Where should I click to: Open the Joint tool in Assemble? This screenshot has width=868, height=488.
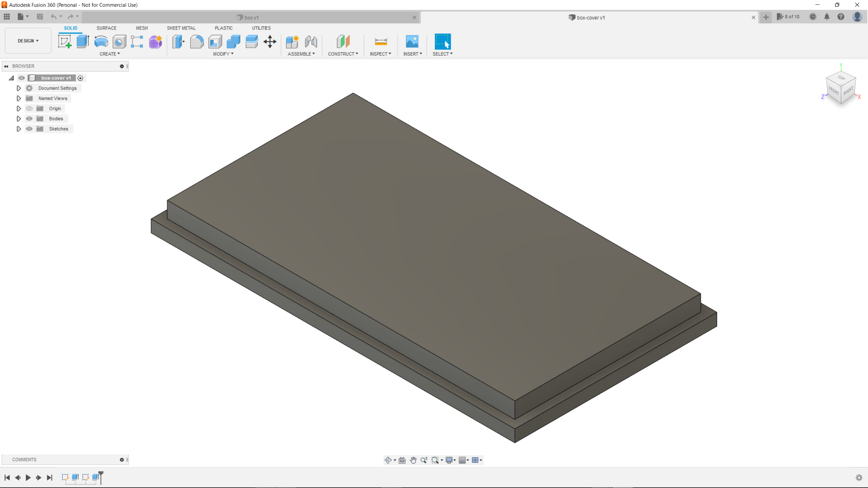pyautogui.click(x=311, y=42)
